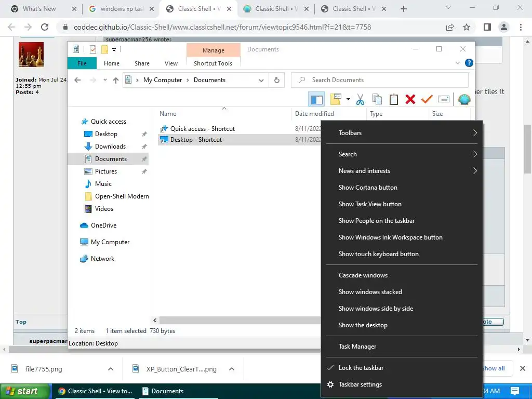Open options chevron for file7755.png download
Viewport: 532px width, 399px height.
[x=110, y=369]
